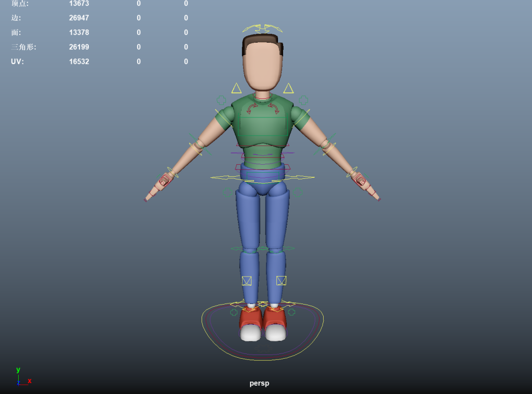Click the XY axis orientation gizmo
This screenshot has height=394, width=532.
[x=21, y=378]
